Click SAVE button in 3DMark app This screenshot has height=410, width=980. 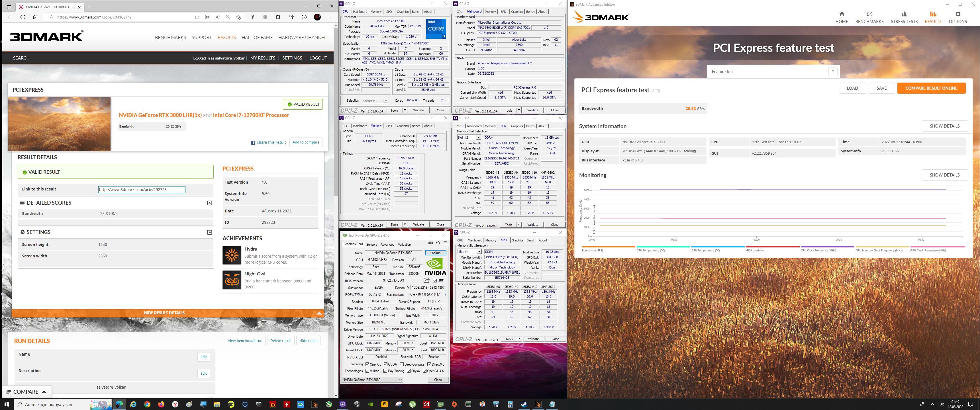881,88
